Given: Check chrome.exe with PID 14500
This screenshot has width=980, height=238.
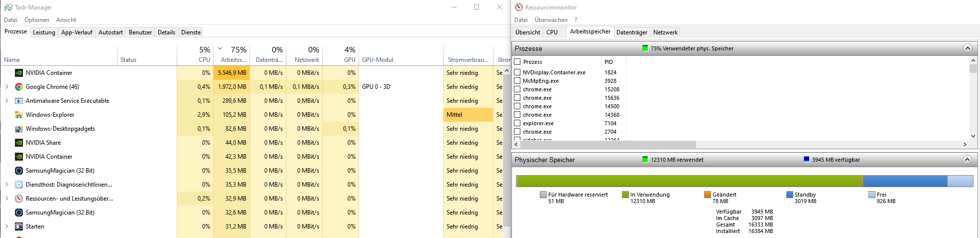Looking at the screenshot, I should pos(517,106).
